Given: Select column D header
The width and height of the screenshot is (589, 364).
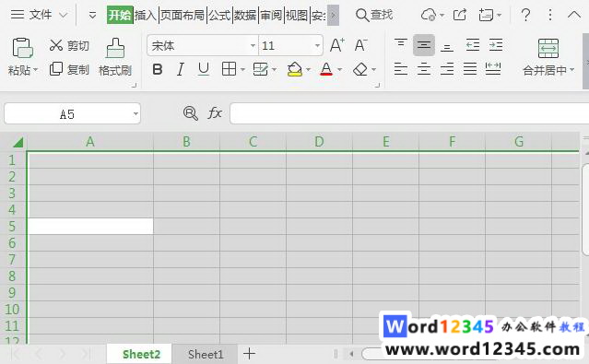Looking at the screenshot, I should (x=319, y=142).
